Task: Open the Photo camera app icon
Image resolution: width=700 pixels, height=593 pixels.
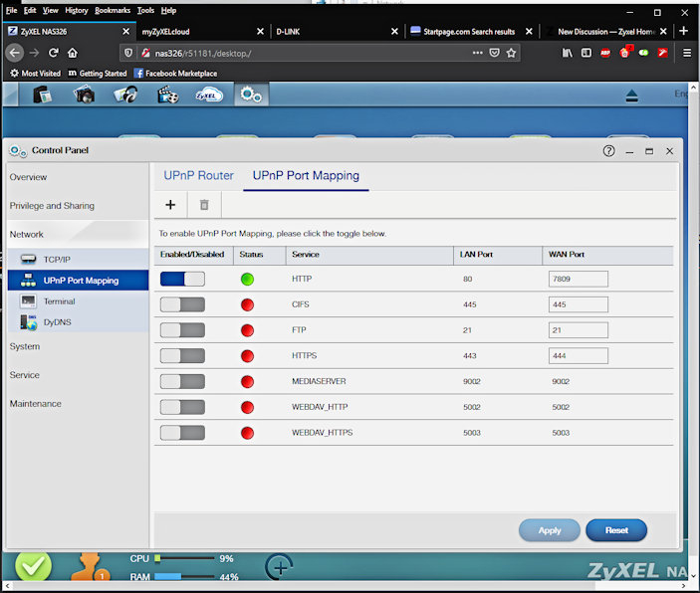Action: pos(84,95)
